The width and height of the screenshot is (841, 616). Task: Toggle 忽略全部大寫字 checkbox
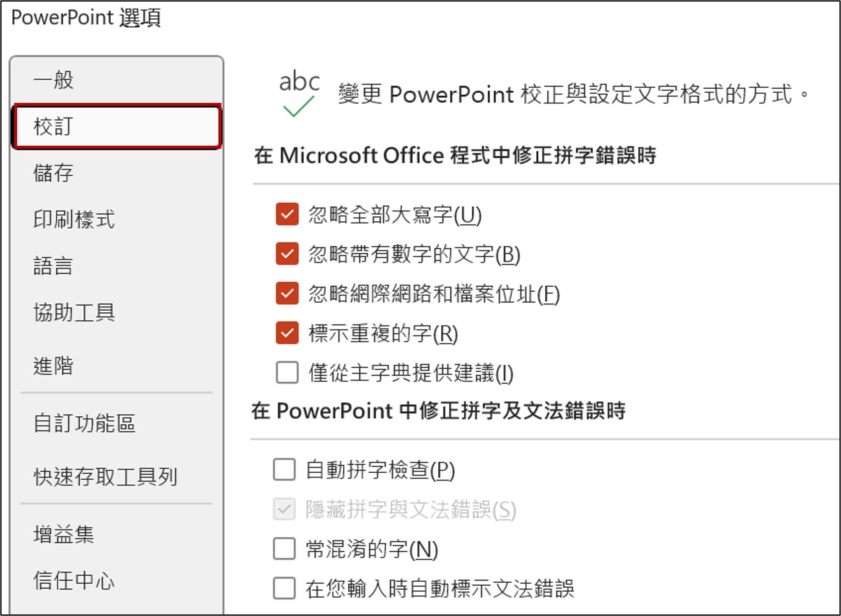click(x=287, y=214)
